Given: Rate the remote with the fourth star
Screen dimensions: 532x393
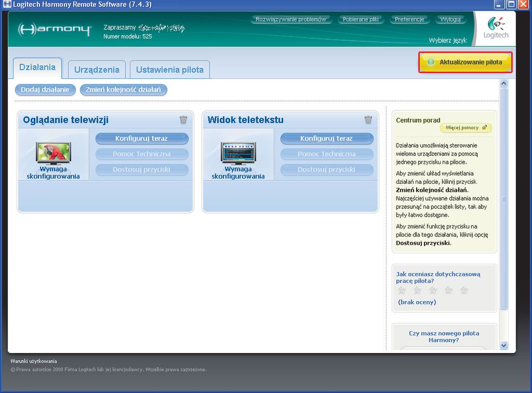Looking at the screenshot, I should [448, 290].
